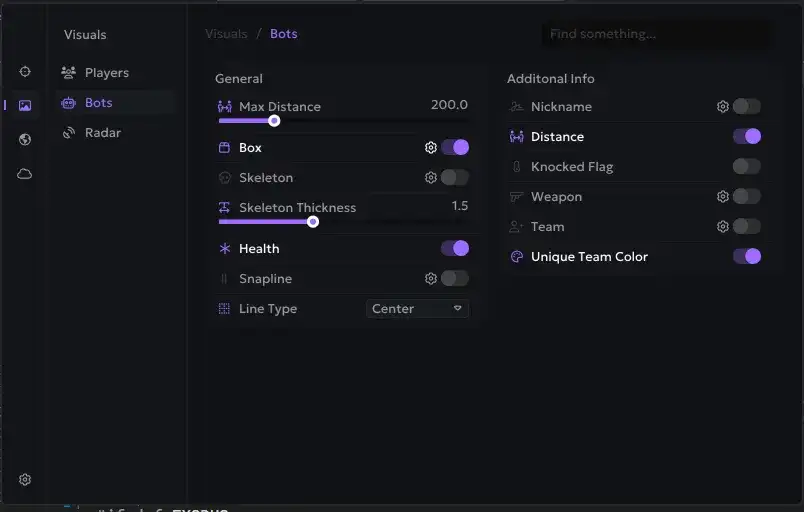Click the Find something search field
This screenshot has height=512, width=804.
click(x=655, y=35)
